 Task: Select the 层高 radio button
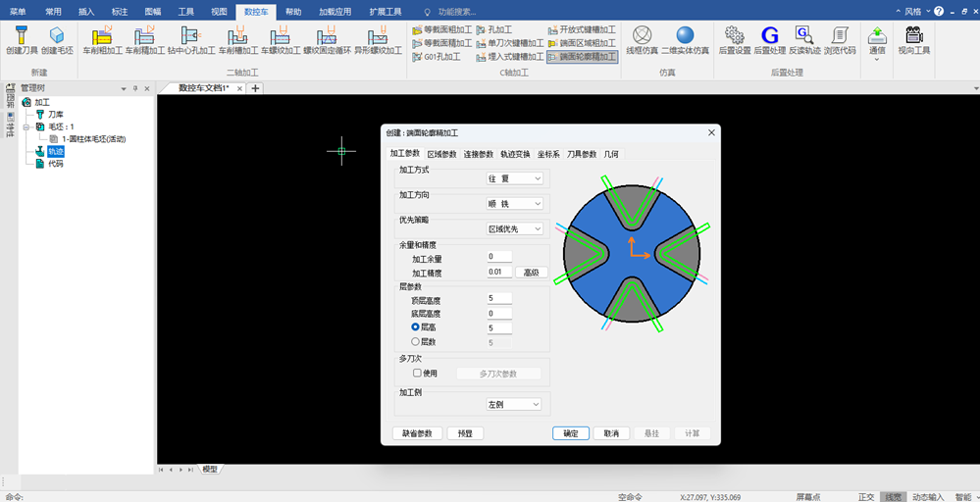(x=416, y=327)
